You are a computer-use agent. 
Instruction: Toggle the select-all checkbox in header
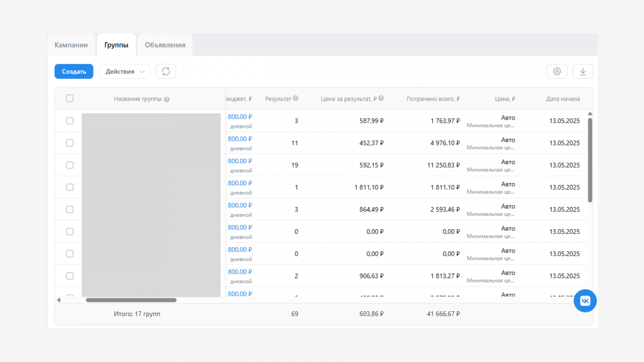point(70,99)
